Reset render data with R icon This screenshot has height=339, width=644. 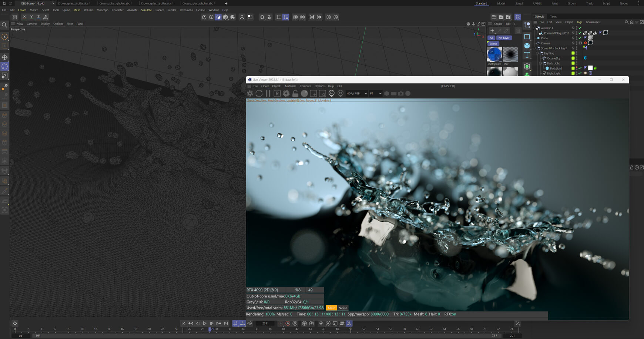[277, 94]
